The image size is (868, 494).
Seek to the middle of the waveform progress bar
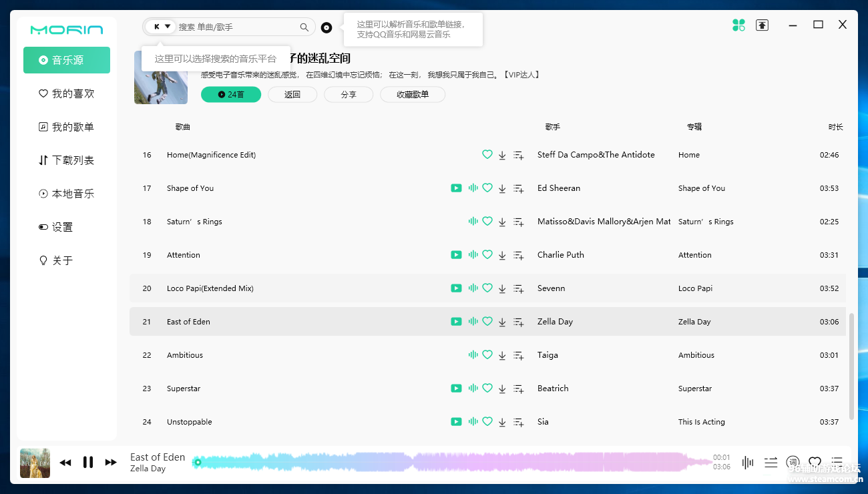[x=454, y=462]
